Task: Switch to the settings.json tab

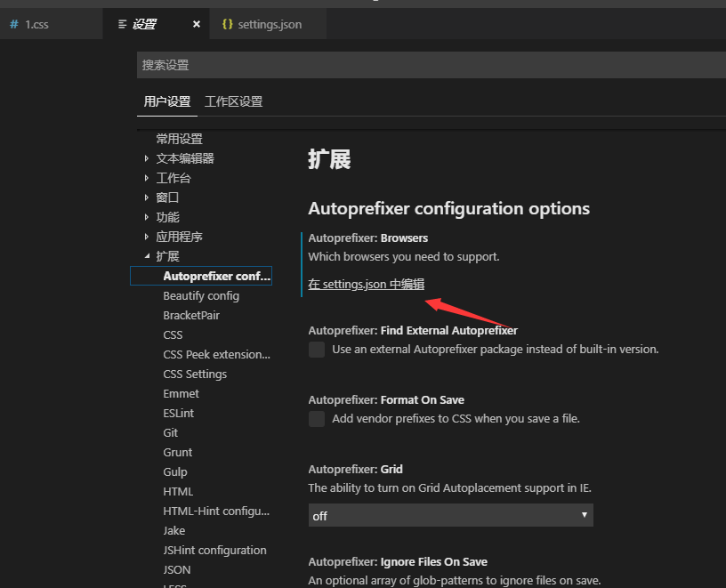Action: [x=268, y=24]
